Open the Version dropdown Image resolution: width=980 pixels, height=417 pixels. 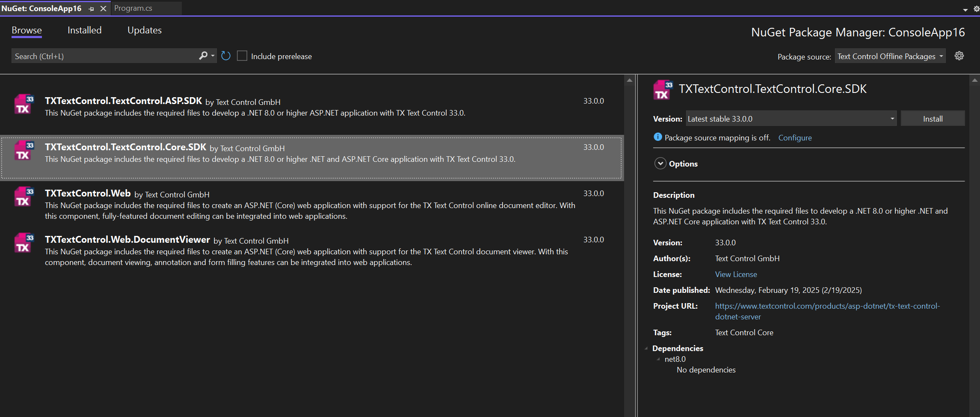pos(791,119)
